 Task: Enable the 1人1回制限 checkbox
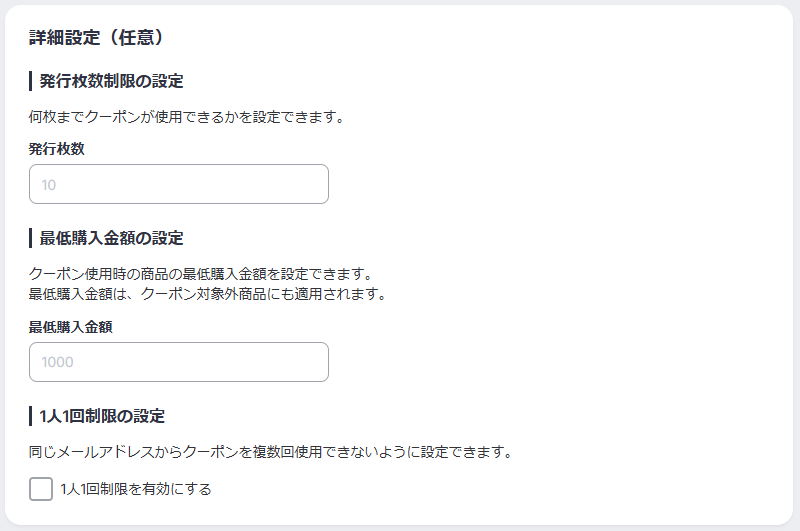(41, 489)
